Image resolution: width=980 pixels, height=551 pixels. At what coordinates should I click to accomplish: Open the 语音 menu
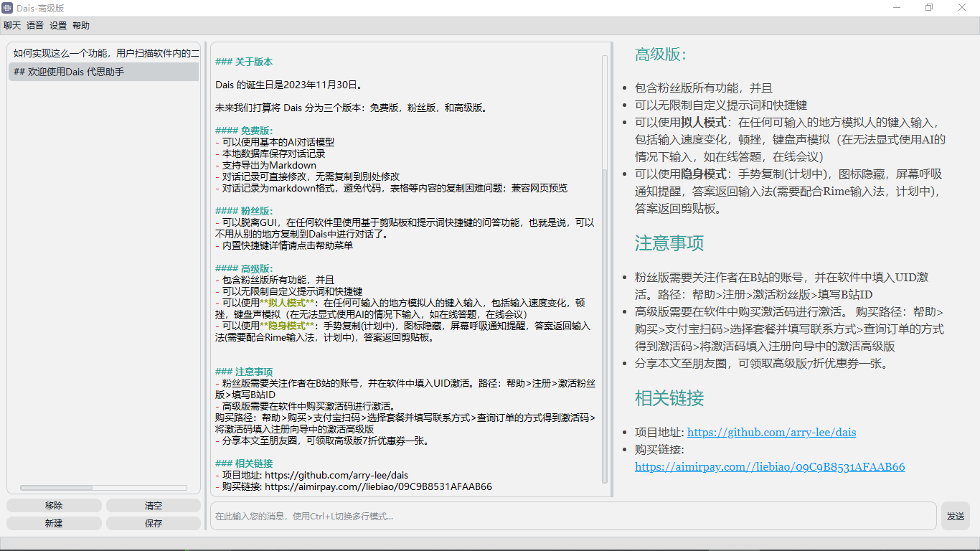(x=35, y=25)
